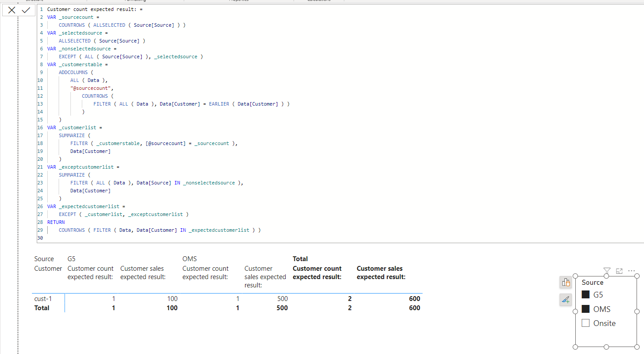Click the 'G5' column header in the matrix
644x354 pixels.
pos(72,259)
